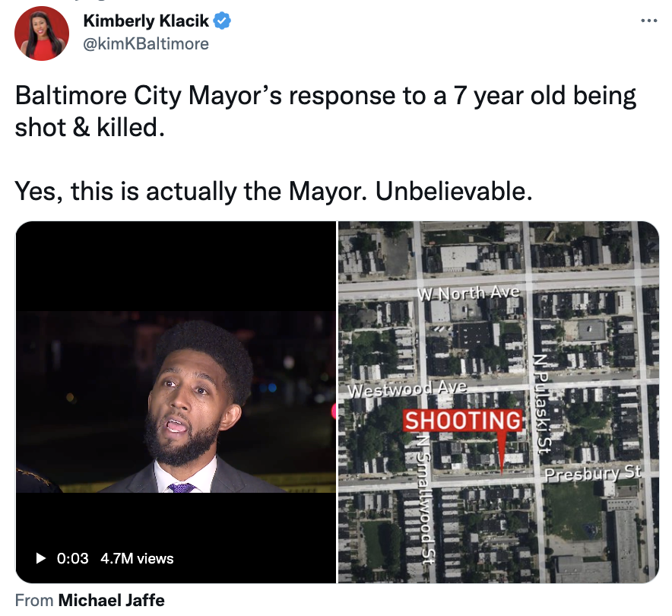Click the tweet text about Baltimore Mayor
Screen dimensions: 672x616
point(325,112)
